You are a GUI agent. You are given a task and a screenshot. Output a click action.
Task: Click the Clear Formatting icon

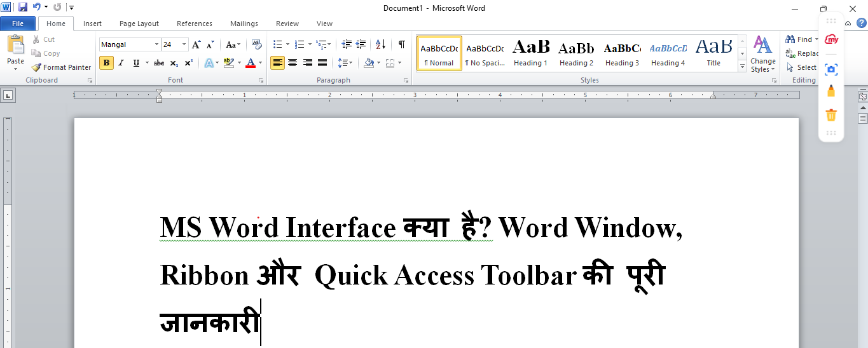[x=257, y=44]
